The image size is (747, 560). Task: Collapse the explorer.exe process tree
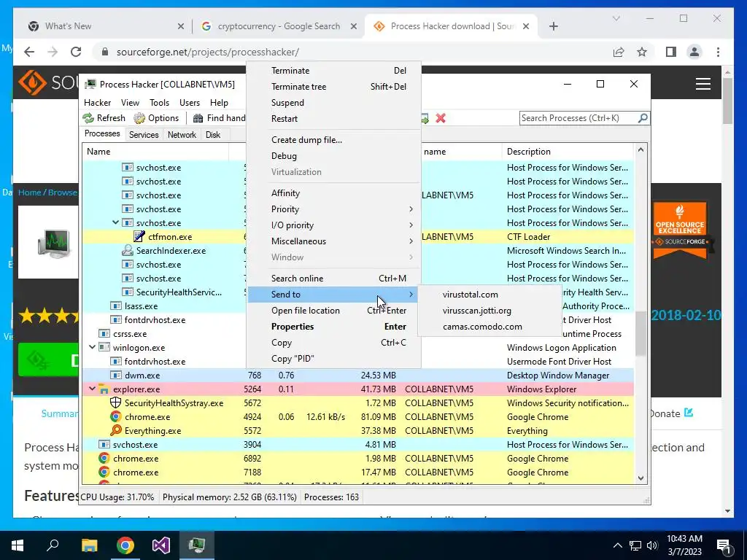pyautogui.click(x=92, y=389)
